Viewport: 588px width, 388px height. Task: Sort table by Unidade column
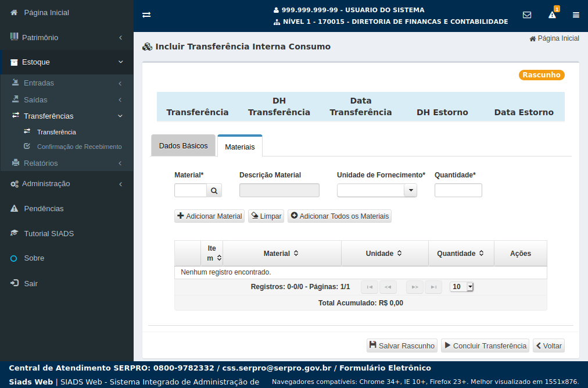pyautogui.click(x=399, y=253)
